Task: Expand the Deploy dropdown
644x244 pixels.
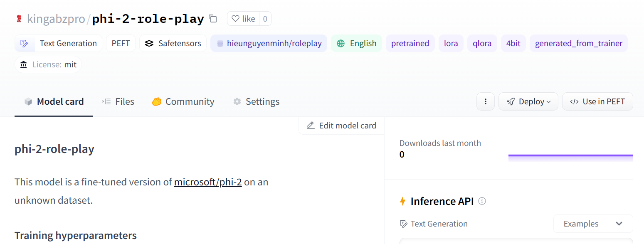Action: [528, 101]
